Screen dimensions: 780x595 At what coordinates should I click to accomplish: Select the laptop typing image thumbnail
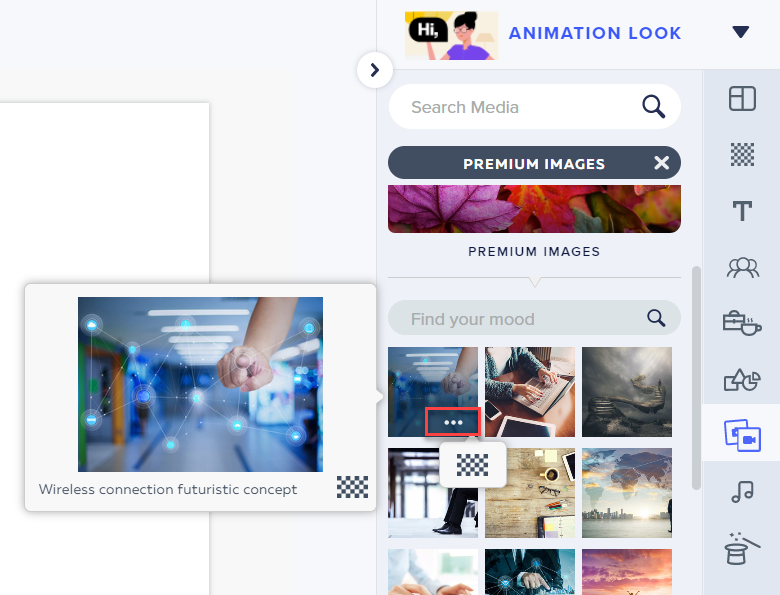click(530, 392)
